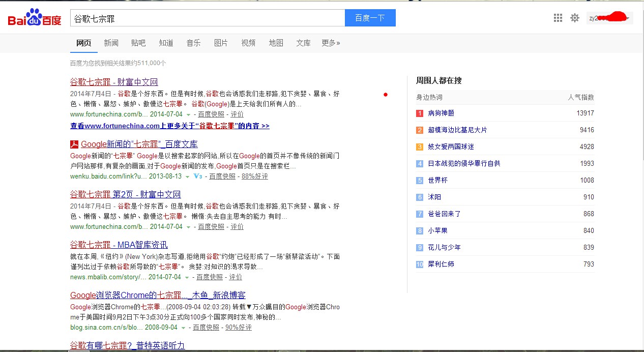Open 百度快照 for wenku.baidu.com result
644x352 pixels.
[222, 177]
